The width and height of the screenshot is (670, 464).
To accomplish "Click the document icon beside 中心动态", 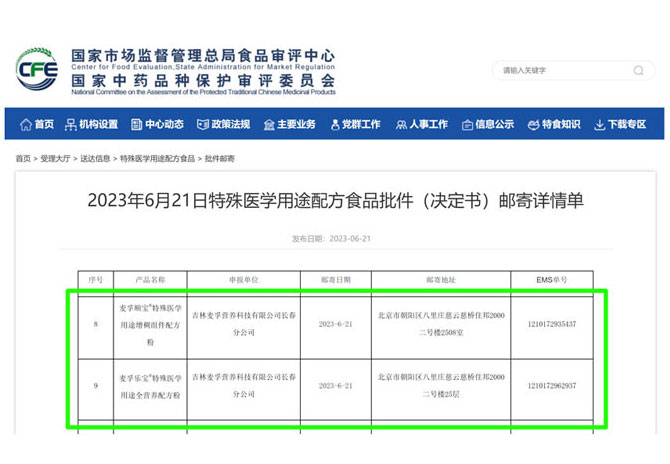I will pyautogui.click(x=136, y=124).
